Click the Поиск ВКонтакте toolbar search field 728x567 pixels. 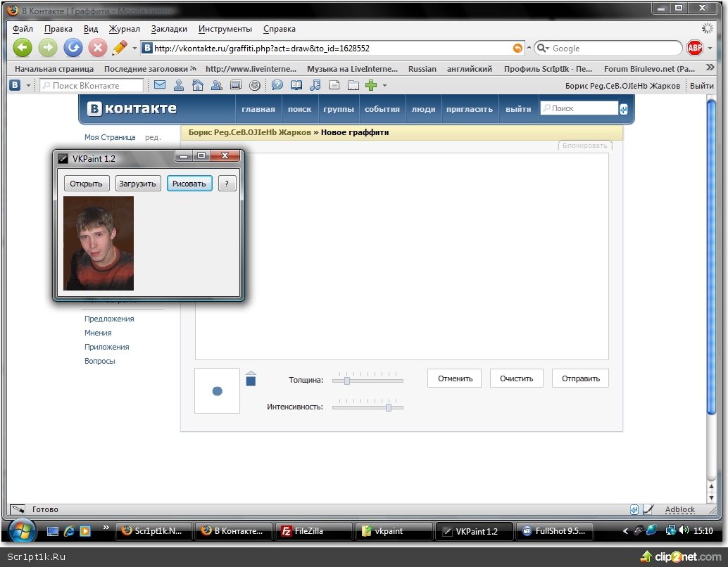point(92,85)
